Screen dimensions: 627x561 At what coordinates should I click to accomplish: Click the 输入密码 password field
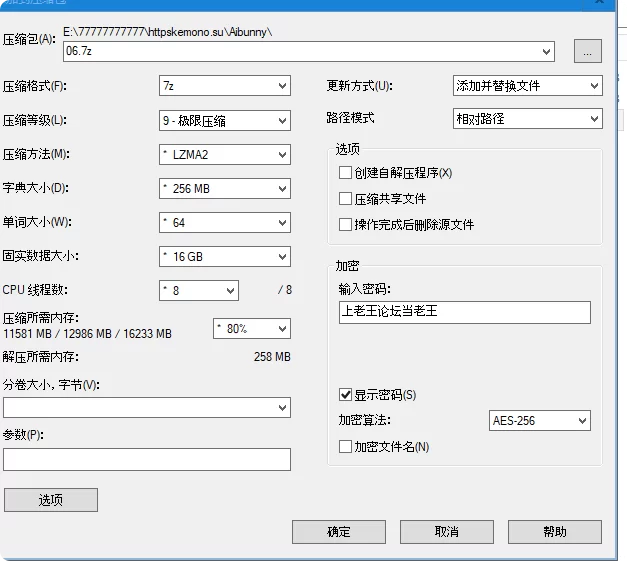[465, 312]
